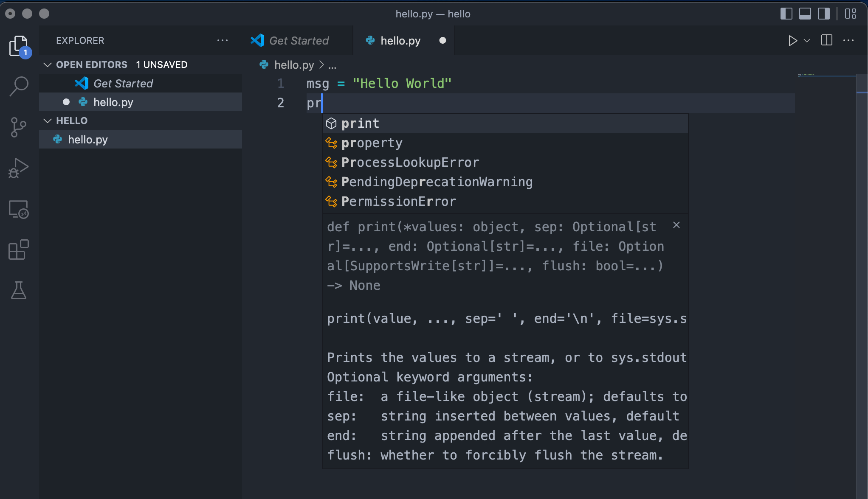Open the Search view in activity bar
Screen dimensions: 868x499
19,86
